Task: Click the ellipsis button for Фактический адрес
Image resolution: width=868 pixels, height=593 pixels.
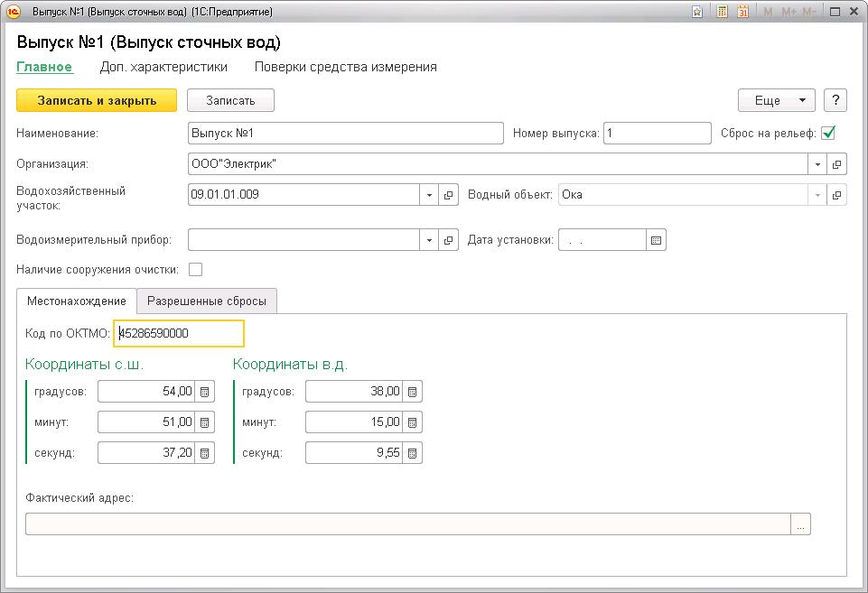Action: [x=800, y=524]
